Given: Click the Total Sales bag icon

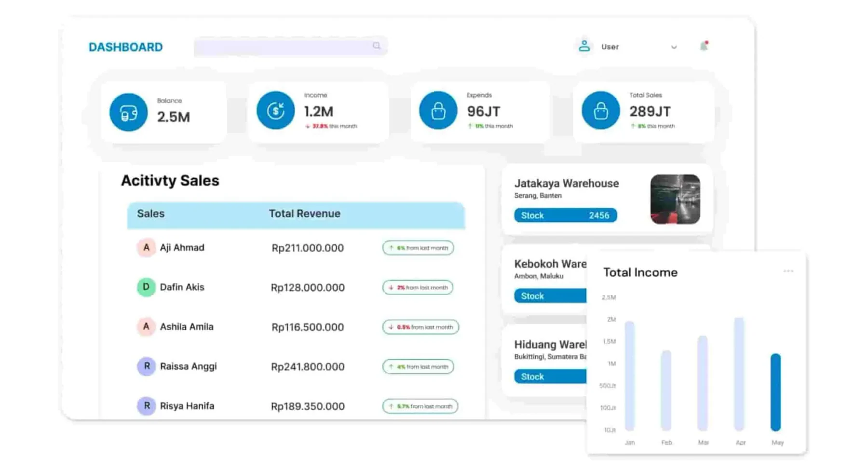Looking at the screenshot, I should (600, 110).
